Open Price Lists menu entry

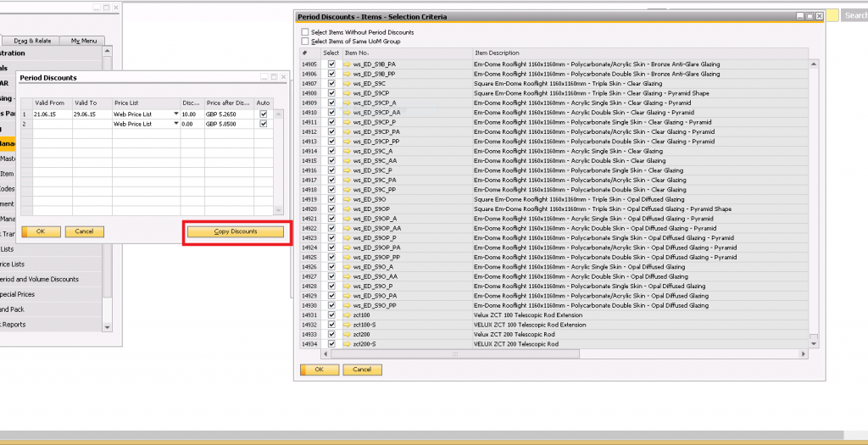click(x=13, y=264)
